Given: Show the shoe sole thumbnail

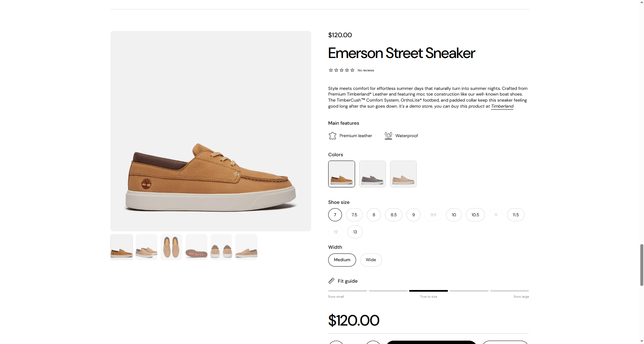Looking at the screenshot, I should 196,247.
